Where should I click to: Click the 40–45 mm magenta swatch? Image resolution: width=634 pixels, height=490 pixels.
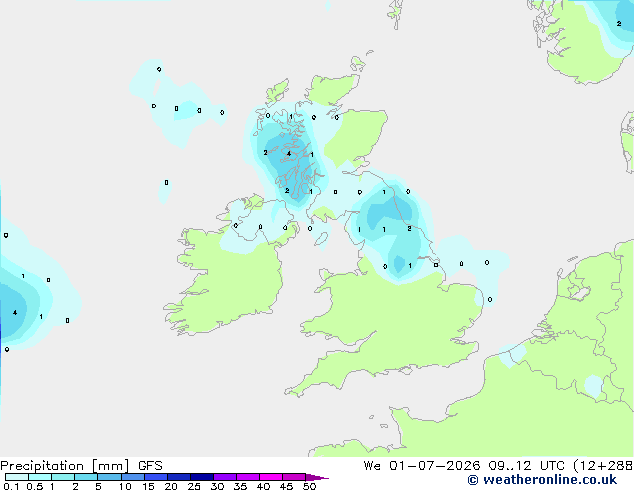tap(271, 477)
